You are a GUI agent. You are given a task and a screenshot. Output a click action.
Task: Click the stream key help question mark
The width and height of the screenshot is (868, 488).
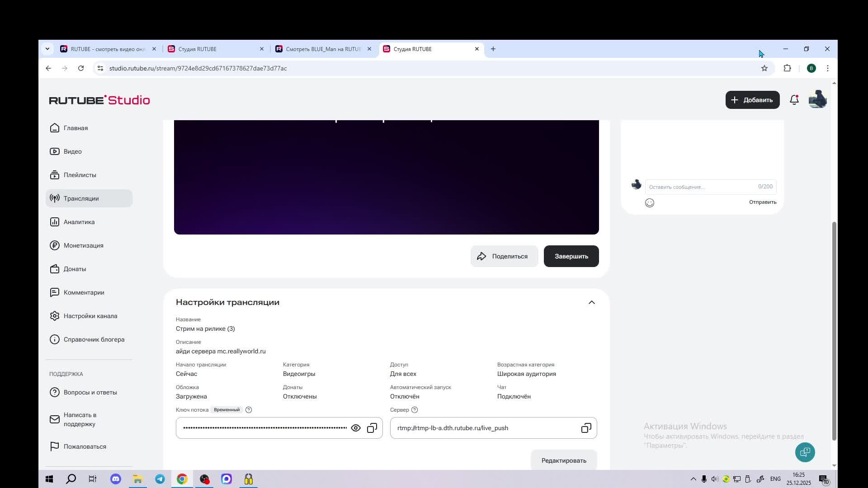tap(249, 410)
